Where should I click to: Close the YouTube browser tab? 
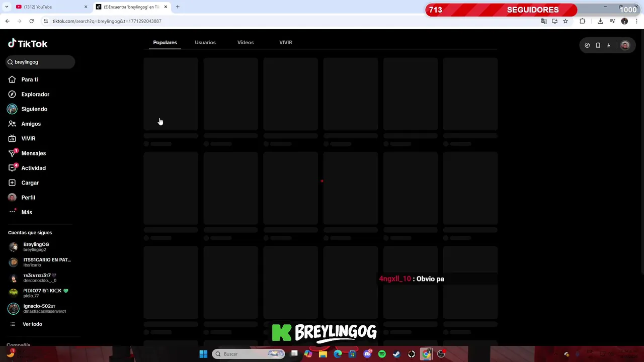(x=86, y=7)
